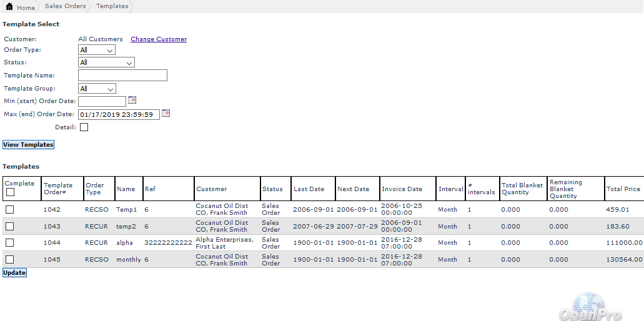Open the Status dropdown

pyautogui.click(x=106, y=62)
